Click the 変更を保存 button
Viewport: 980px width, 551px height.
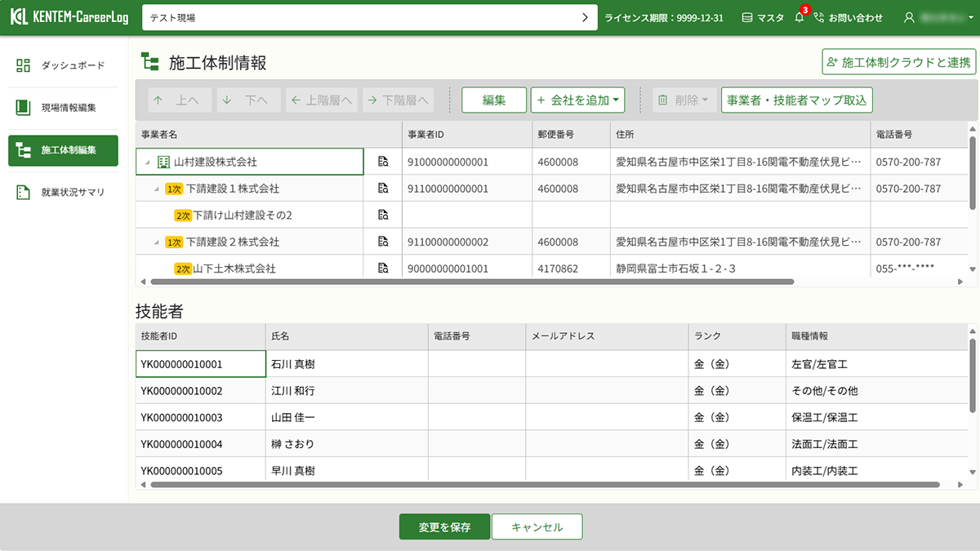(x=443, y=527)
